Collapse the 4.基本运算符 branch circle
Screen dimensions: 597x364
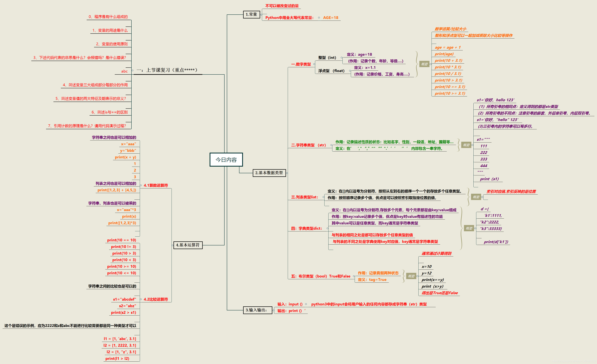click(173, 245)
